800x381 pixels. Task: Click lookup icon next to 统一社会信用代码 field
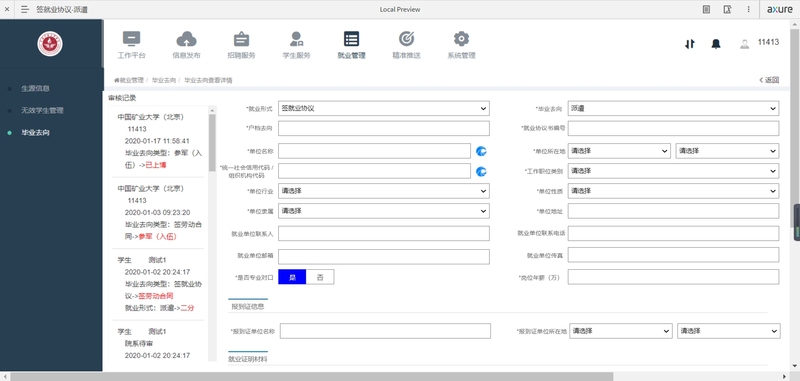point(481,171)
